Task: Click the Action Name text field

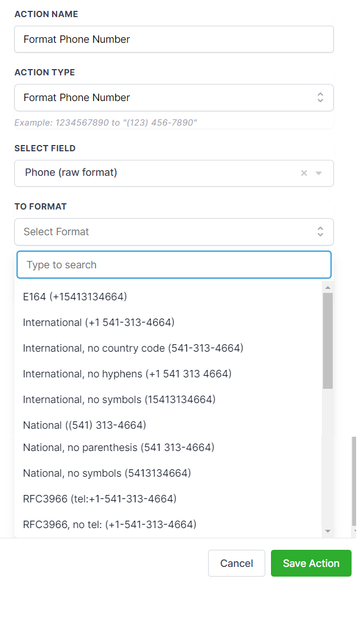Action: pyautogui.click(x=174, y=39)
